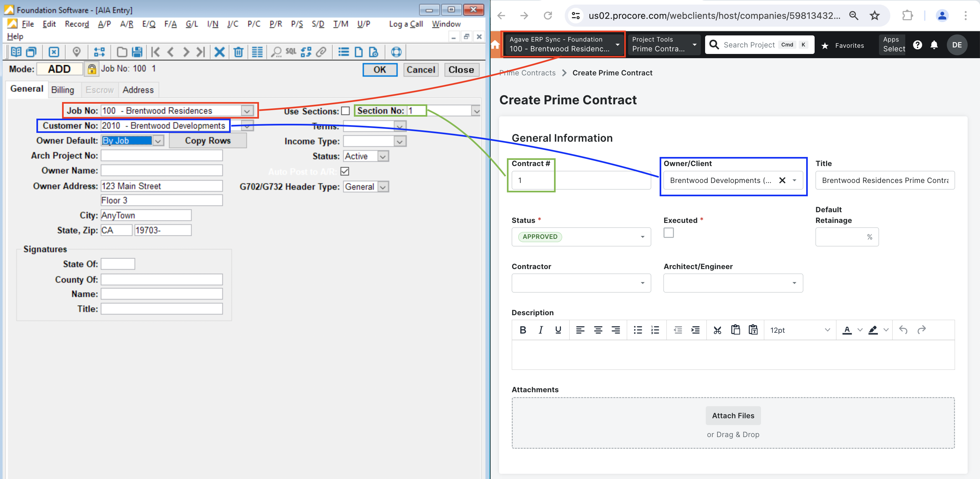This screenshot has width=980, height=479.
Task: Click the bulleted list toolbar icon
Action: (x=343, y=52)
